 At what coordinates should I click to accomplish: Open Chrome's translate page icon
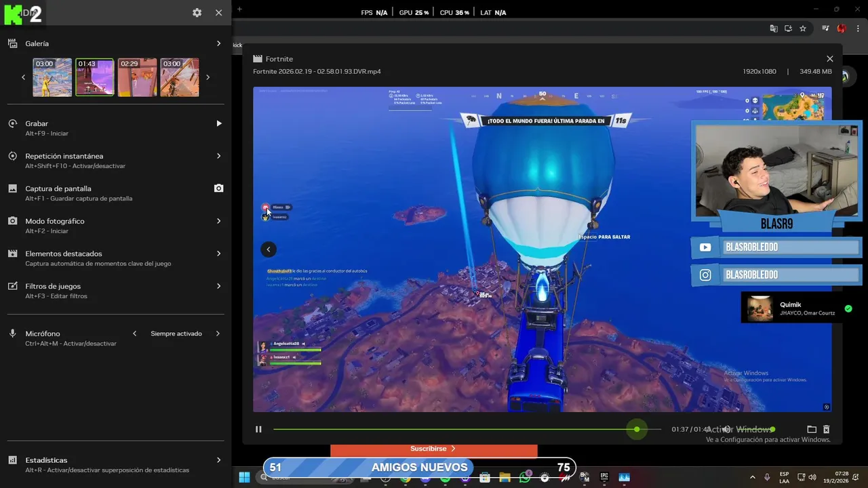tap(774, 28)
